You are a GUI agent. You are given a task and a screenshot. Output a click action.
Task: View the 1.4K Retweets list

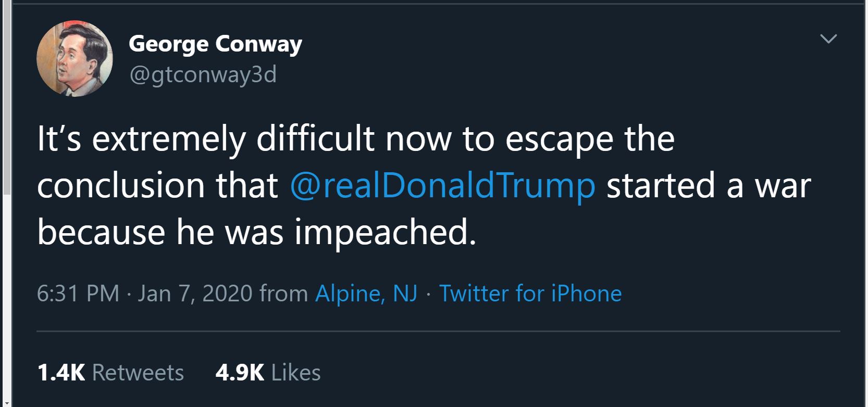point(110,373)
